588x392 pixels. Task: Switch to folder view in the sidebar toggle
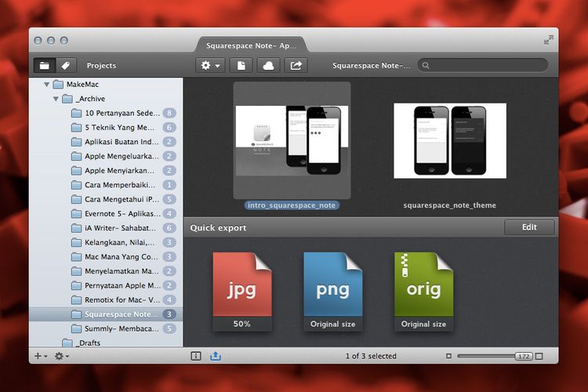45,65
